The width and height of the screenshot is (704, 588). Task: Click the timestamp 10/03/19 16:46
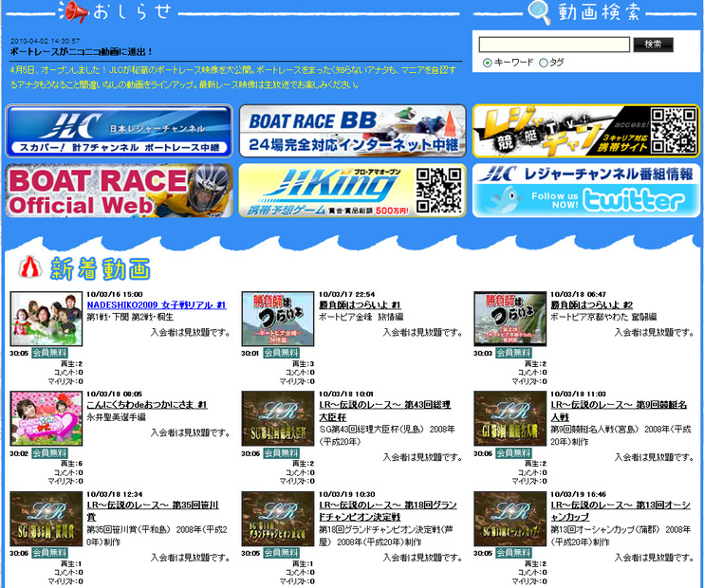579,494
